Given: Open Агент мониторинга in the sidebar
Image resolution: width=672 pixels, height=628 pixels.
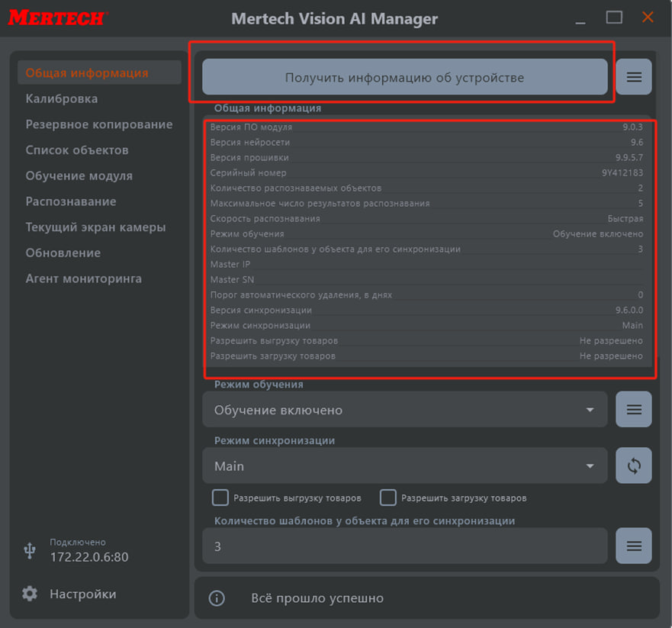Looking at the screenshot, I should [84, 279].
